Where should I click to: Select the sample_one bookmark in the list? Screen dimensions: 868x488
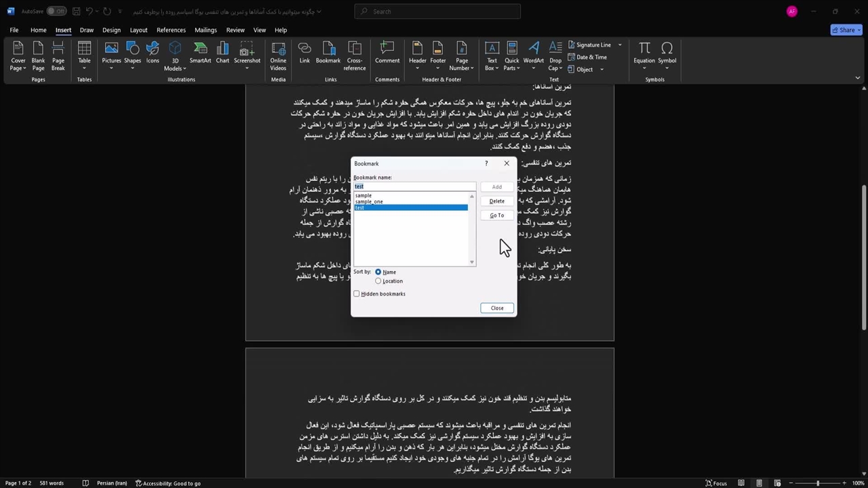pyautogui.click(x=369, y=201)
